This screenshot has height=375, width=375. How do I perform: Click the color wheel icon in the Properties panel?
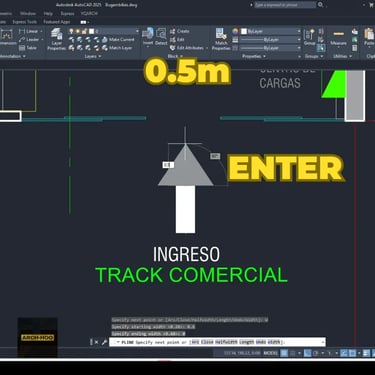pyautogui.click(x=235, y=31)
